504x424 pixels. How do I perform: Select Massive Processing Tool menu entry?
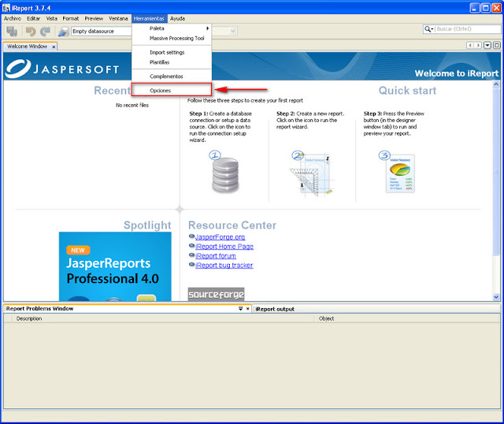172,39
